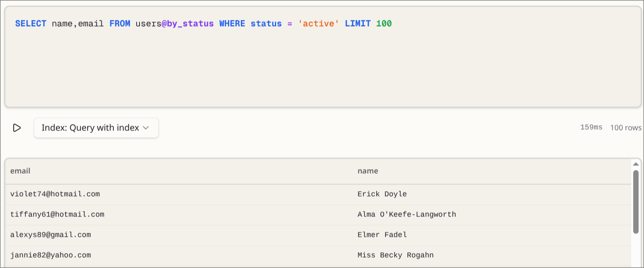This screenshot has height=268, width=644.
Task: Click the '@by_status' index name in query
Action: point(187,24)
